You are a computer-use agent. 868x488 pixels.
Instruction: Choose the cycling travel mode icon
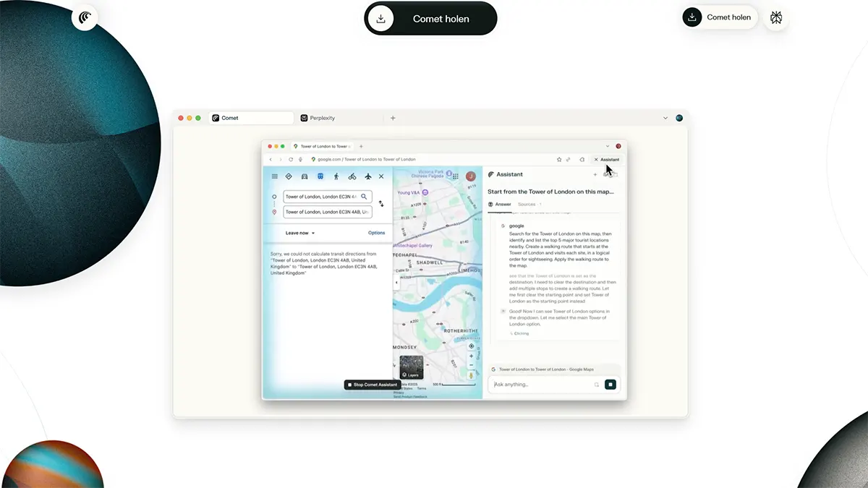[x=352, y=176]
